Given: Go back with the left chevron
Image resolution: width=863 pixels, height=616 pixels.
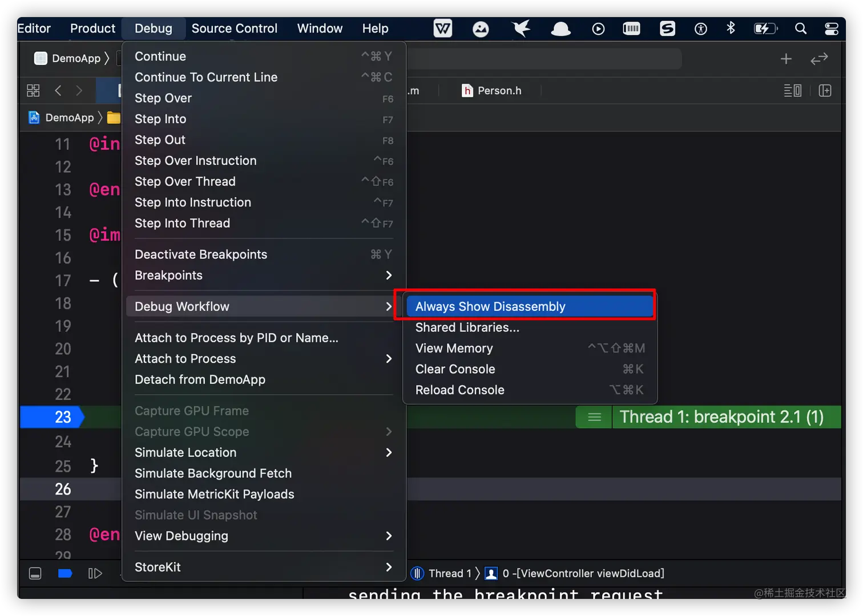Looking at the screenshot, I should pyautogui.click(x=58, y=91).
